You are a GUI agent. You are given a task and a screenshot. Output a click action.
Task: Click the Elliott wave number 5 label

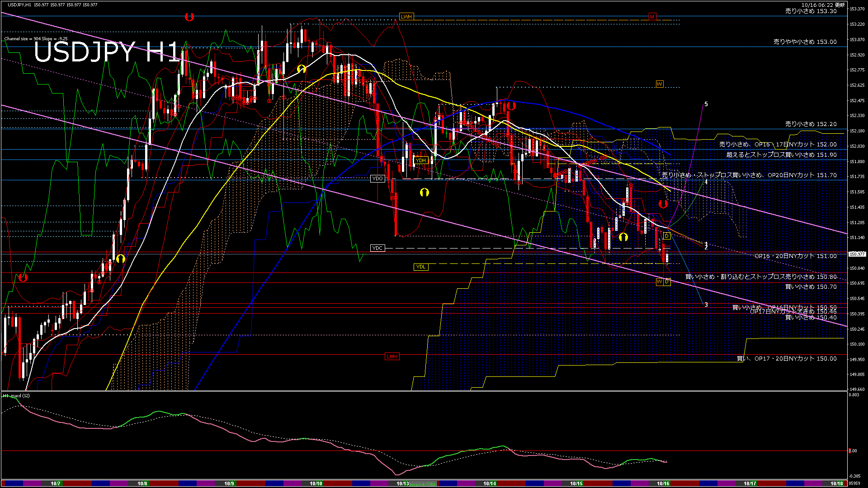click(x=706, y=104)
